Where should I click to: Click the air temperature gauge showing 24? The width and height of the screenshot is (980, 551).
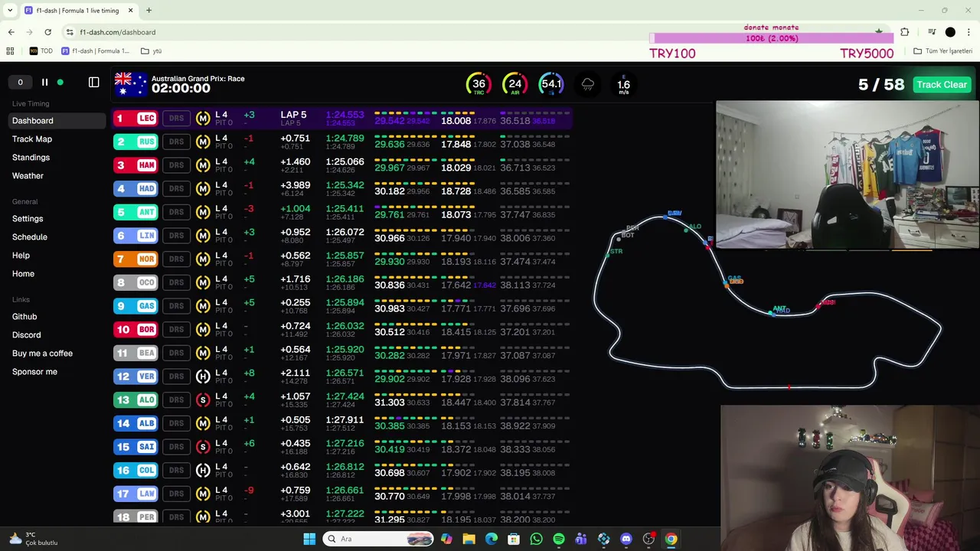click(514, 84)
